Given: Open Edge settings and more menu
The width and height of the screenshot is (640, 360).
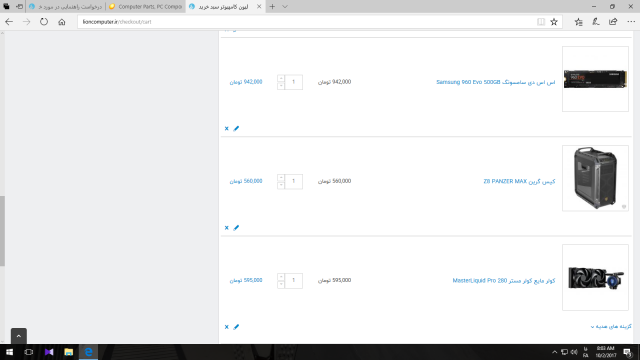Looking at the screenshot, I should tap(631, 22).
